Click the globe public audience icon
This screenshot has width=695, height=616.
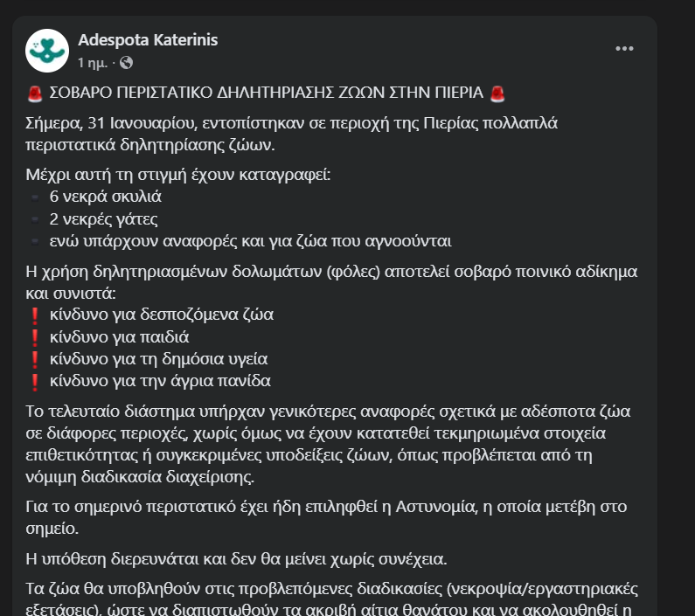(126, 63)
